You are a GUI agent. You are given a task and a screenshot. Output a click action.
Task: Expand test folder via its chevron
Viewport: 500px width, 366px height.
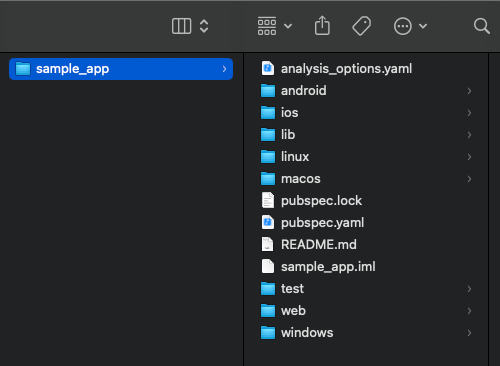[469, 289]
